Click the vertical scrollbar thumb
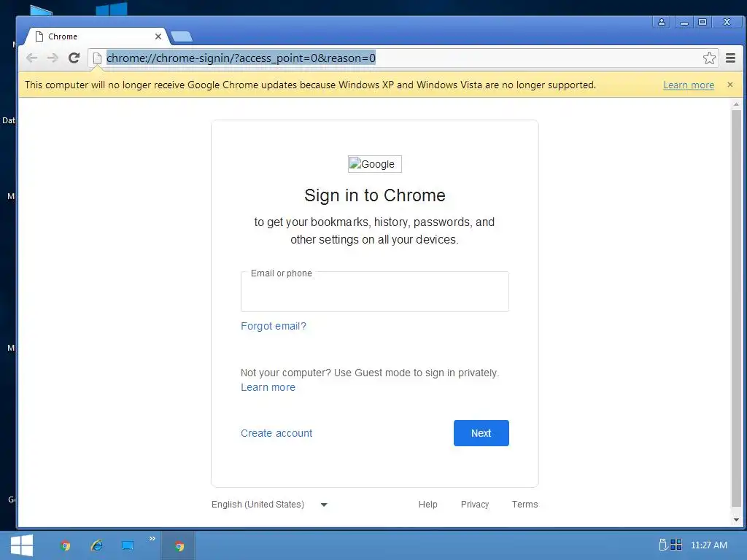 pos(736,308)
